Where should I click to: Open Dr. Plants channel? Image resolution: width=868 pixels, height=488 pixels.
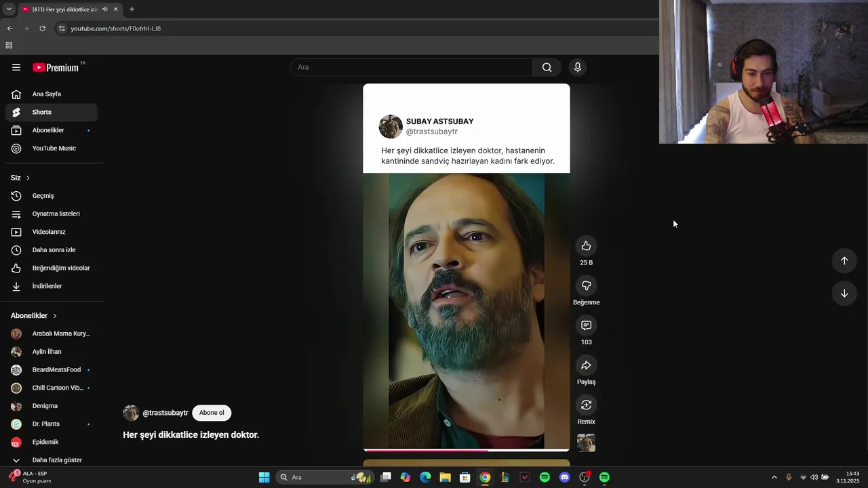point(51,424)
